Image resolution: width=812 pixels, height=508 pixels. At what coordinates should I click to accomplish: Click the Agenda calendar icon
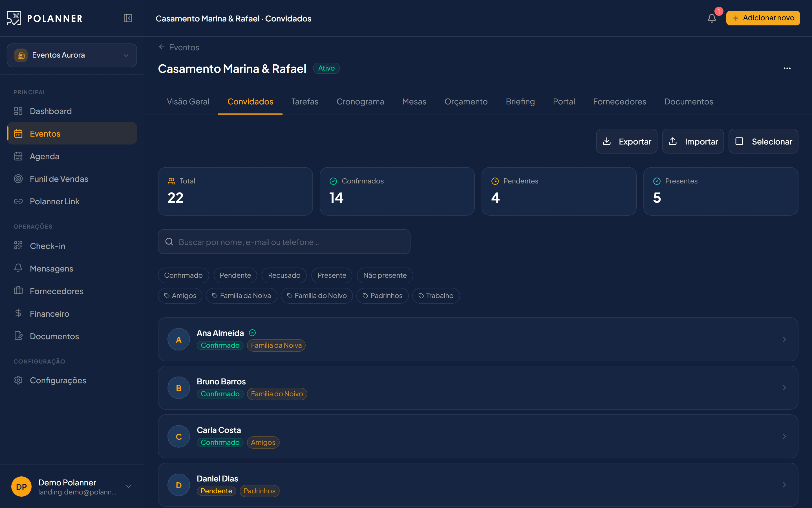(18, 156)
